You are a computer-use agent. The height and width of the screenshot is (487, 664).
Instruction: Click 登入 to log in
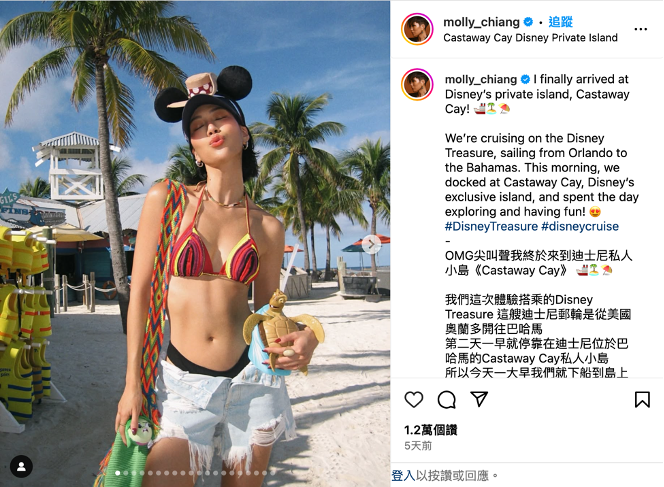[403, 476]
